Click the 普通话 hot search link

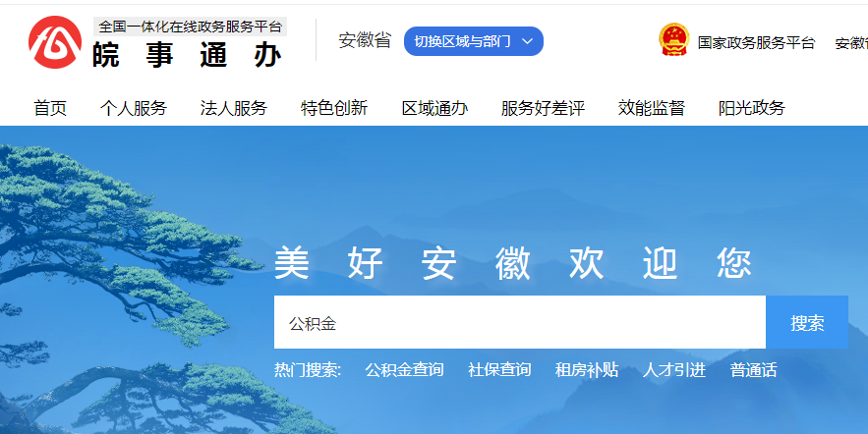tap(753, 370)
